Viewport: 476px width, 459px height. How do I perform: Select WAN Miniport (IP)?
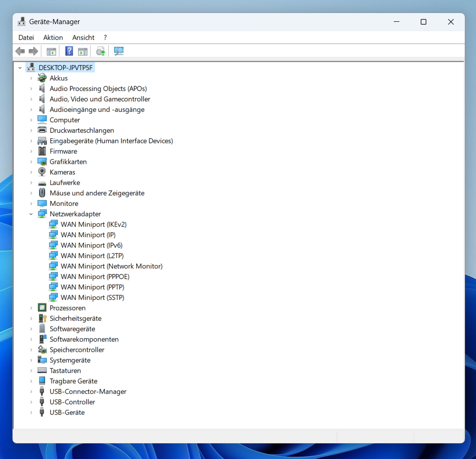pyautogui.click(x=88, y=235)
